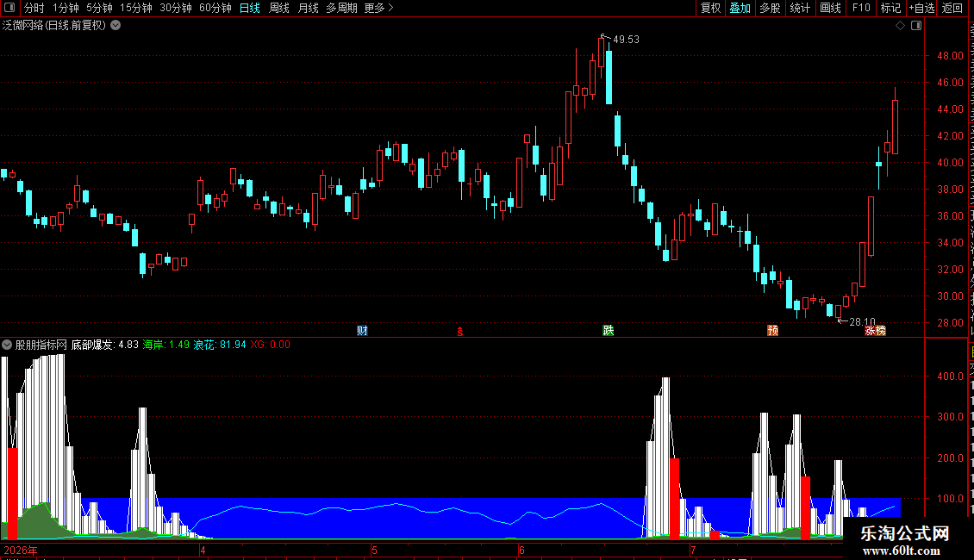Click the 100.0 indicator axis label

[x=950, y=499]
